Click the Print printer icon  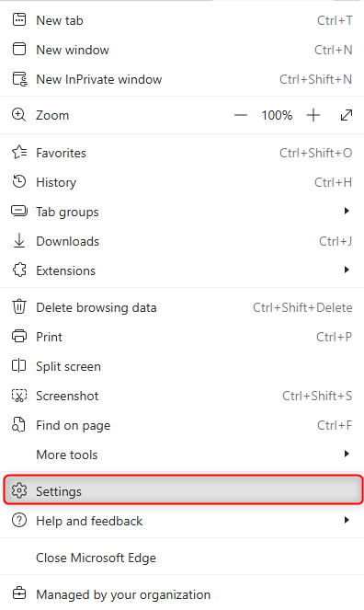[x=19, y=336]
